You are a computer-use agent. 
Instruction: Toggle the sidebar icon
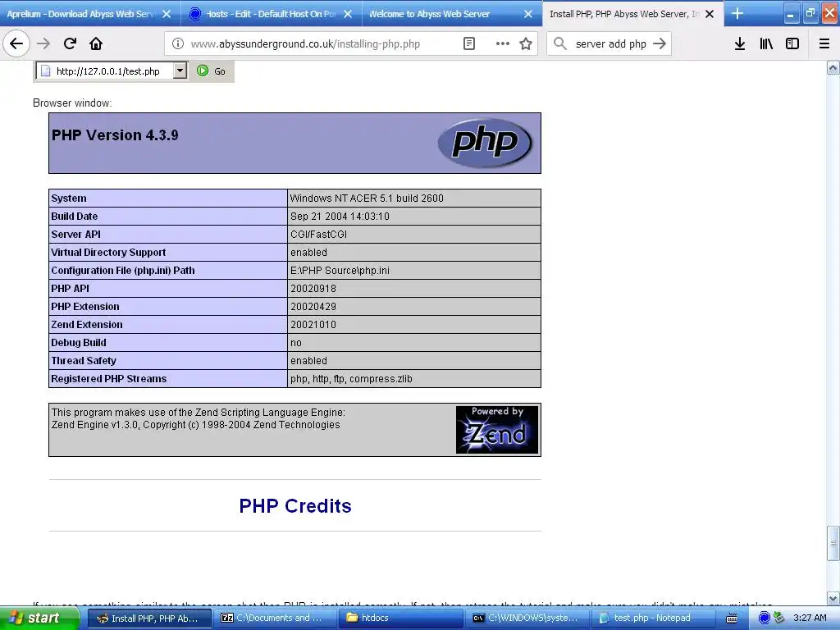click(792, 44)
